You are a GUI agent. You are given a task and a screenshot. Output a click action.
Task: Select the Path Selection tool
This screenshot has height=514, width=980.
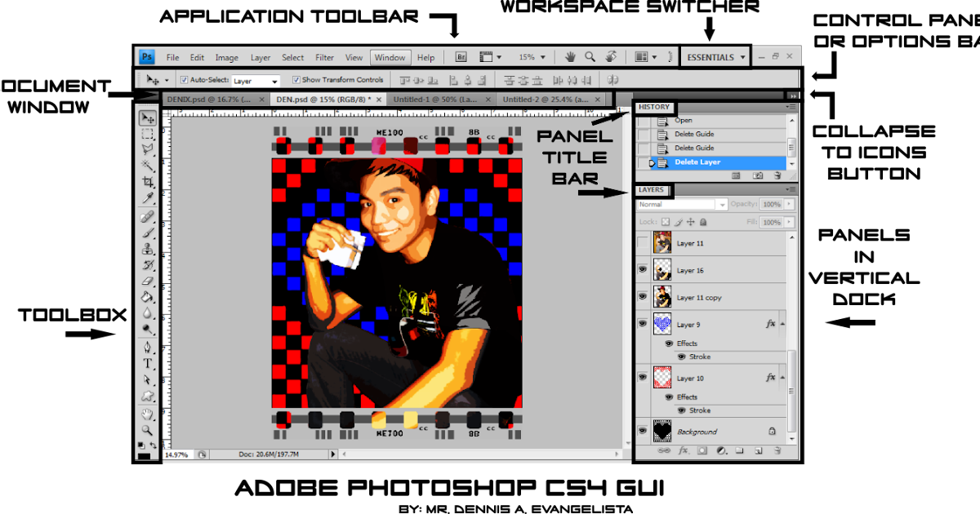click(148, 380)
